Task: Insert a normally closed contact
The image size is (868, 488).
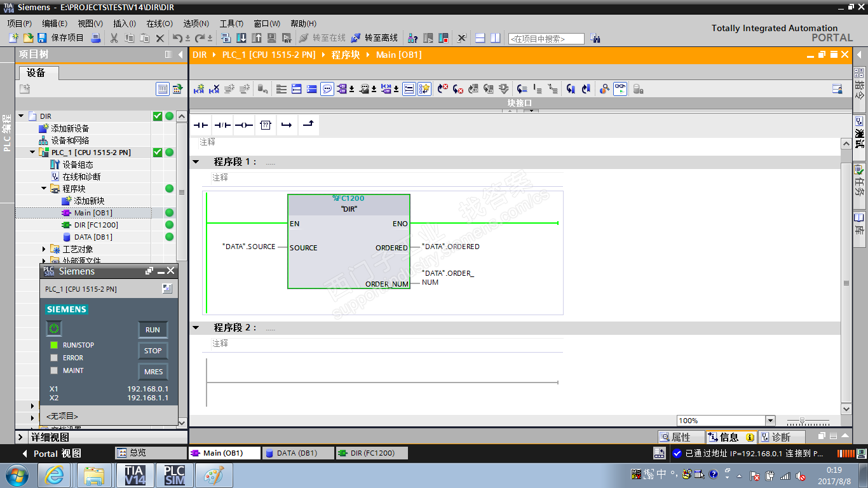Action: pos(222,125)
